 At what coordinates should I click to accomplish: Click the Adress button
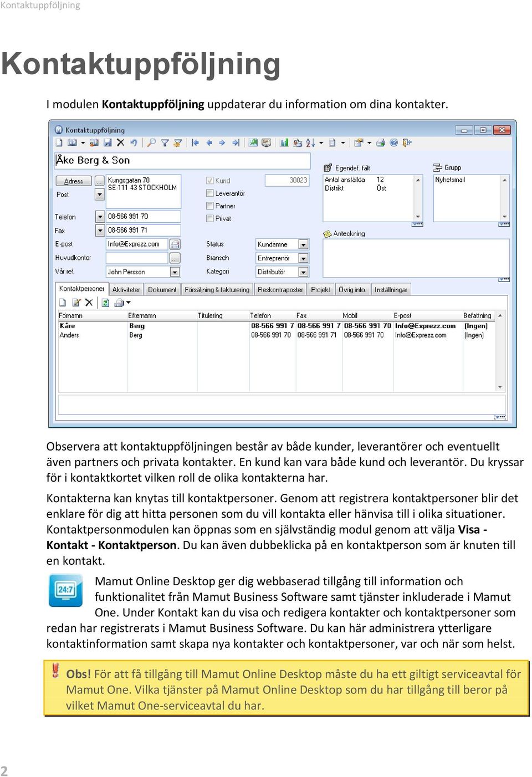coord(74,181)
